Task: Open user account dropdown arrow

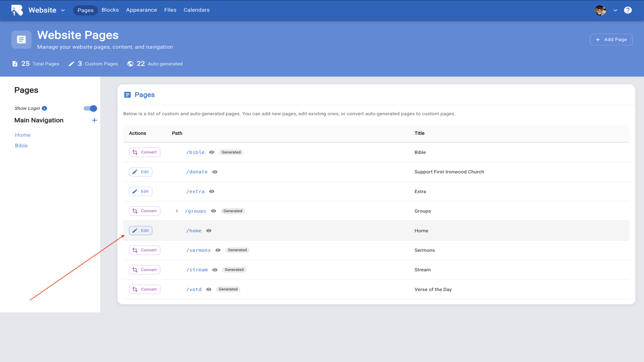Action: (615, 10)
